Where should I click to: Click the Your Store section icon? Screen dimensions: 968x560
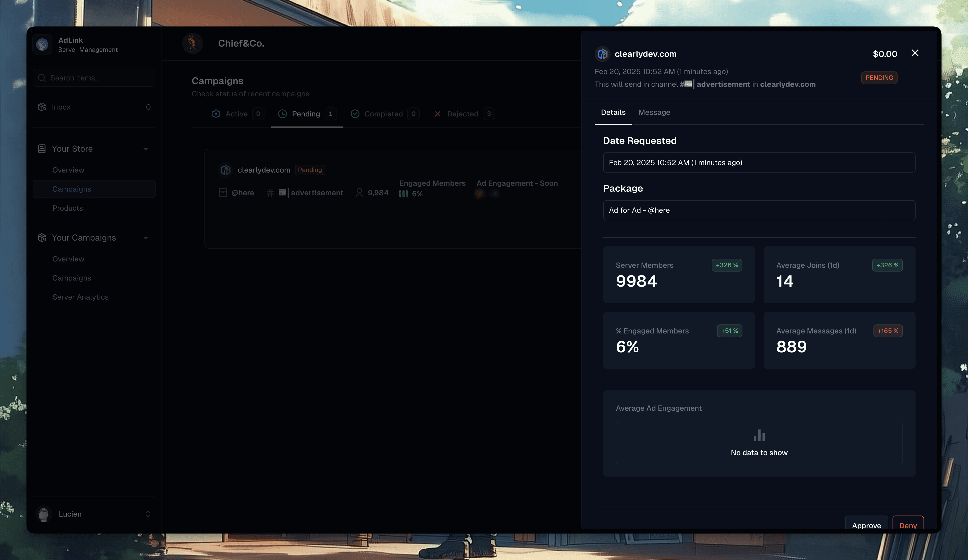pyautogui.click(x=42, y=148)
